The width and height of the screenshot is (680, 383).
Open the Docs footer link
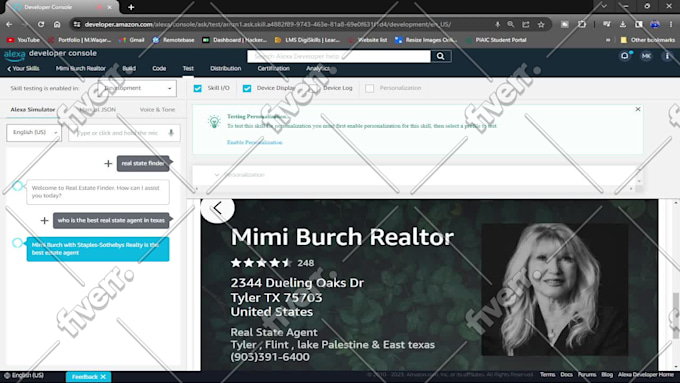(566, 375)
